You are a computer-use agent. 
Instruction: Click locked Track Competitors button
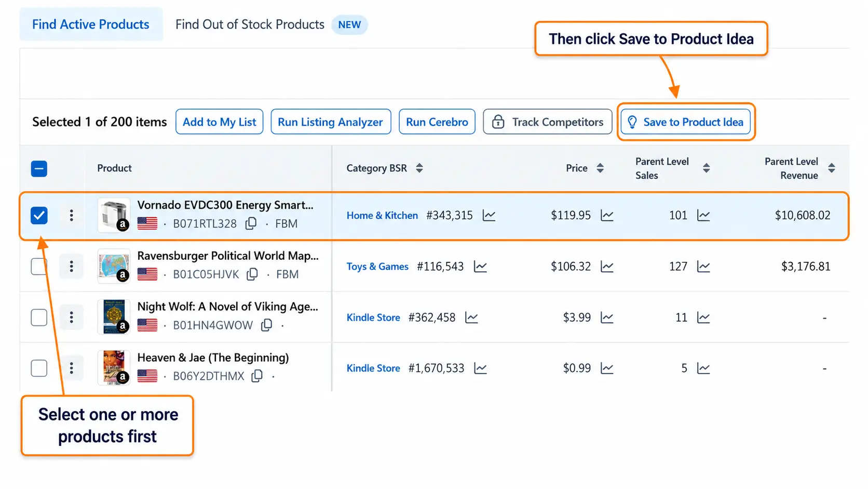coord(547,122)
